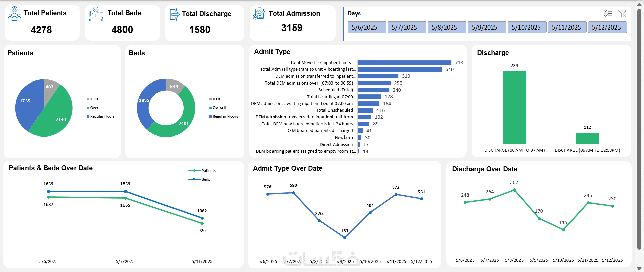Click the Total Patients group icon

coord(14,14)
